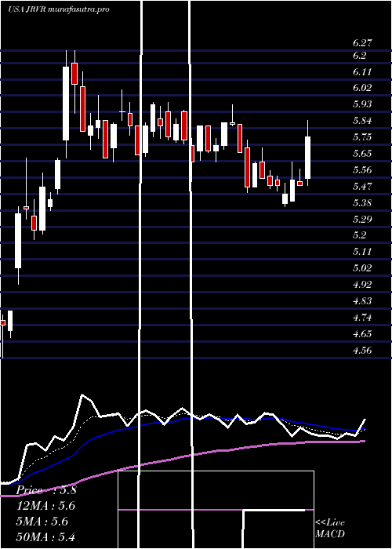Click the 5.47 price axis label
This screenshot has height=549, width=392.
(x=362, y=187)
